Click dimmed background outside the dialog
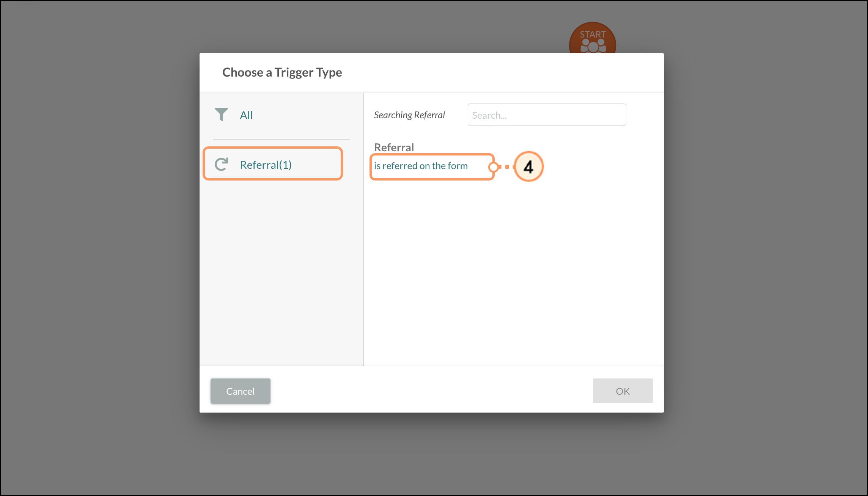This screenshot has width=868, height=496. [99, 246]
